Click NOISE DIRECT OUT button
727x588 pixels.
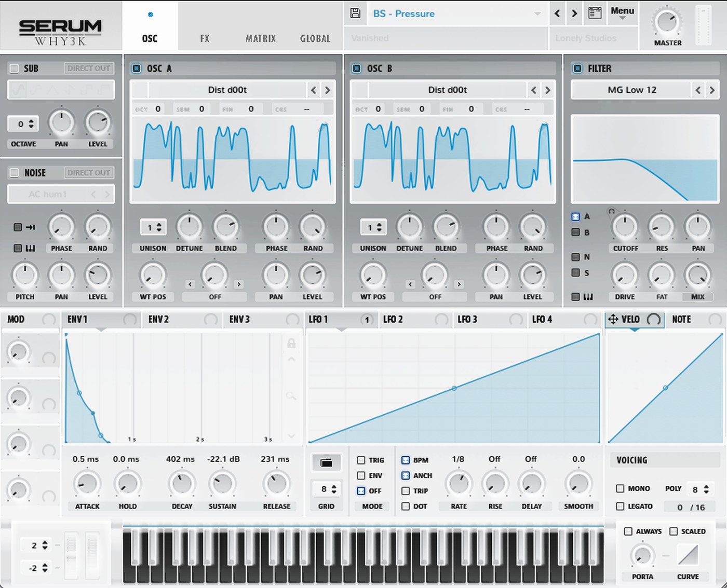[89, 173]
